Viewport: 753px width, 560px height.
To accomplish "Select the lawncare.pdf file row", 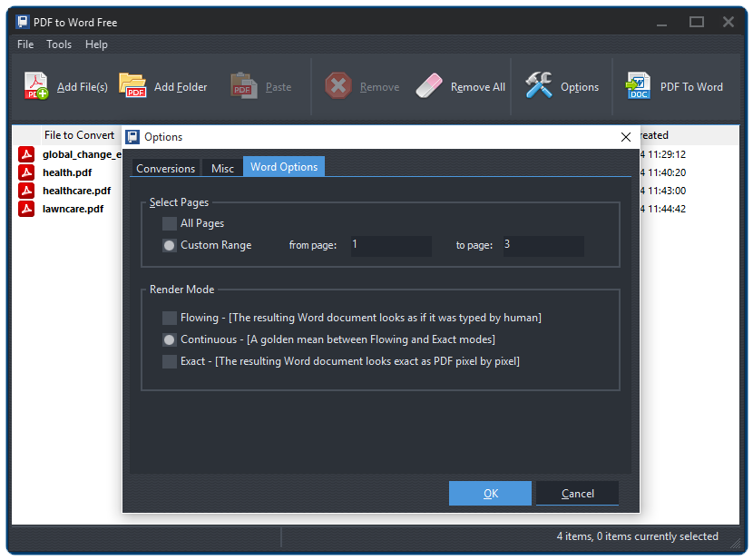I will click(x=73, y=209).
